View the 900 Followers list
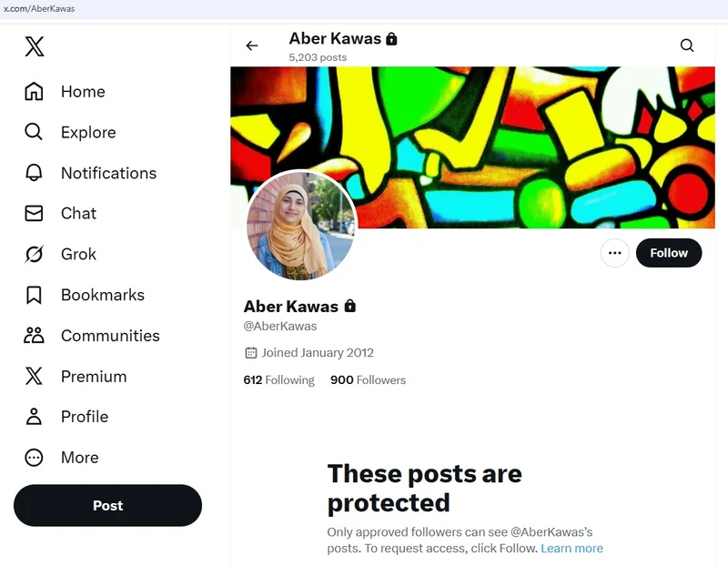728x566 pixels. tap(368, 380)
